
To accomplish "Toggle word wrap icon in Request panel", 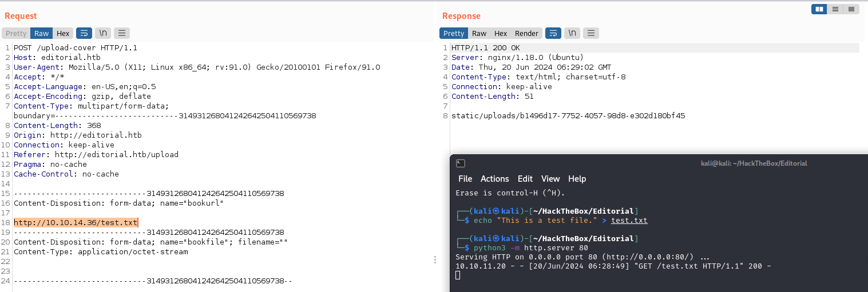I will pos(84,33).
